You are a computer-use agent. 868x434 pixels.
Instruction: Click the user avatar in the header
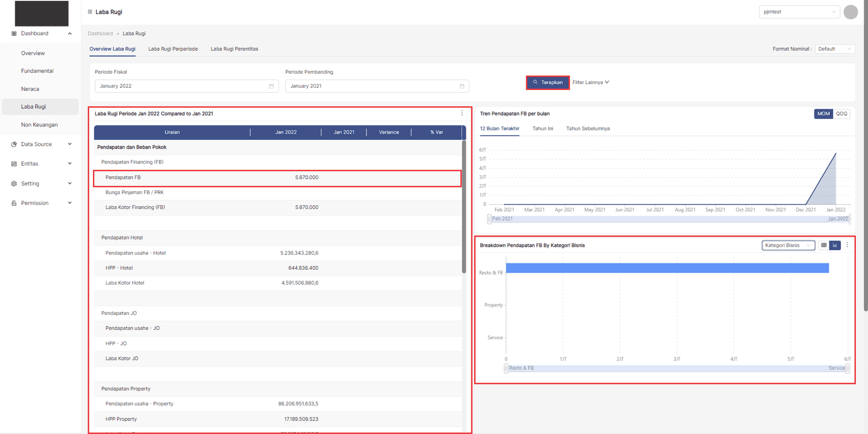click(x=850, y=12)
